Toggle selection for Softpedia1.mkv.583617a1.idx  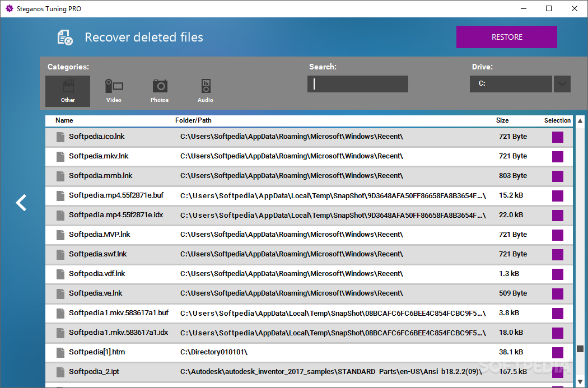tap(558, 333)
